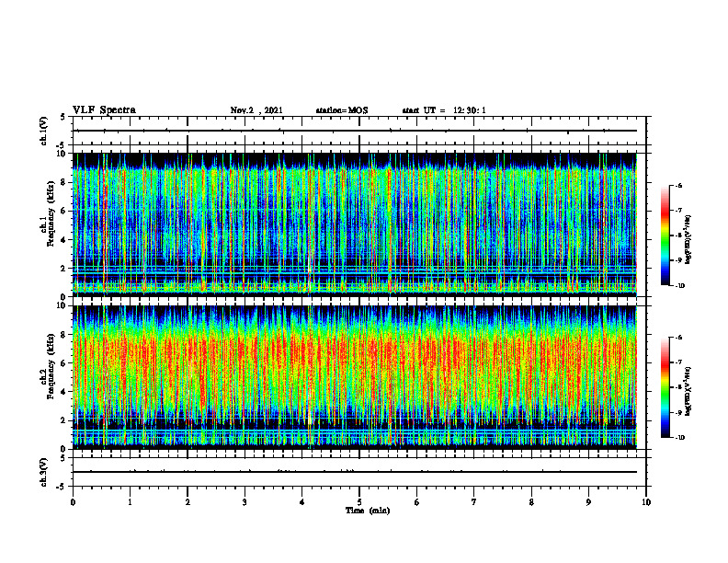This screenshot has height=563, width=728.
Task: Click the time axis tick label "3"
Action: point(245,502)
